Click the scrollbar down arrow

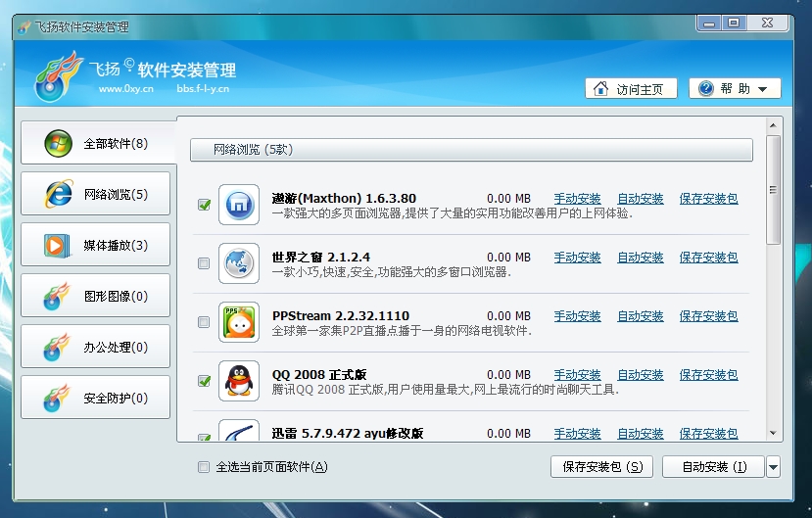coord(773,433)
